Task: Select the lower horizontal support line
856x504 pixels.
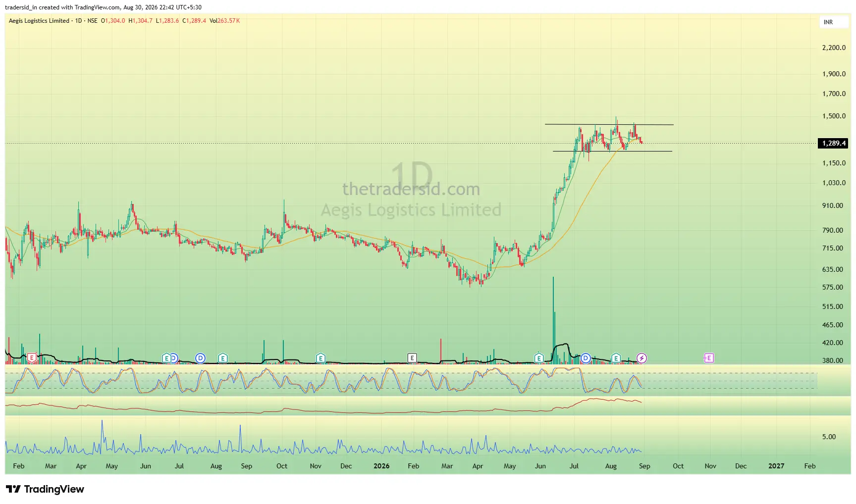Action: [612, 151]
